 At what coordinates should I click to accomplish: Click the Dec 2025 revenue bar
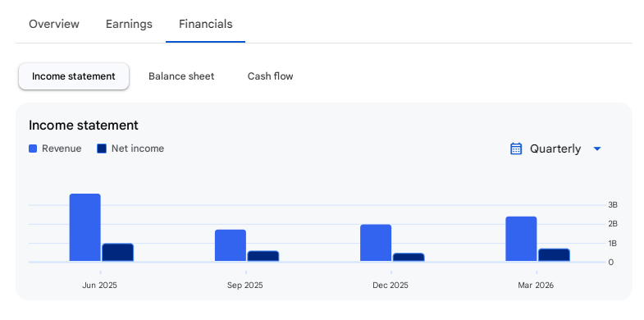click(376, 243)
